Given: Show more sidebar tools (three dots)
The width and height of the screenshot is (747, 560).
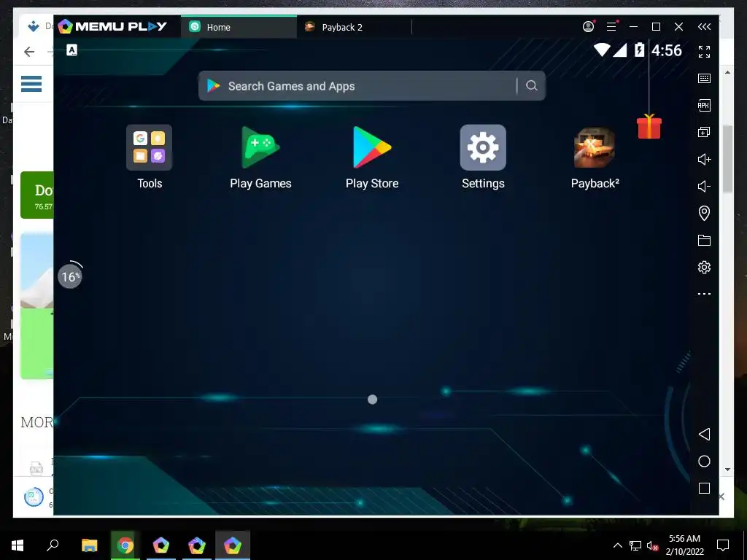Looking at the screenshot, I should 704,294.
